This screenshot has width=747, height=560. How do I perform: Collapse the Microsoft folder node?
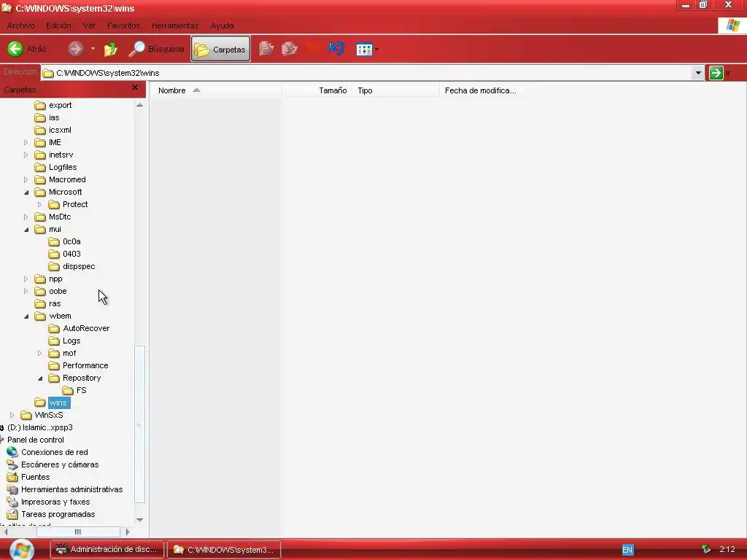coord(26,192)
